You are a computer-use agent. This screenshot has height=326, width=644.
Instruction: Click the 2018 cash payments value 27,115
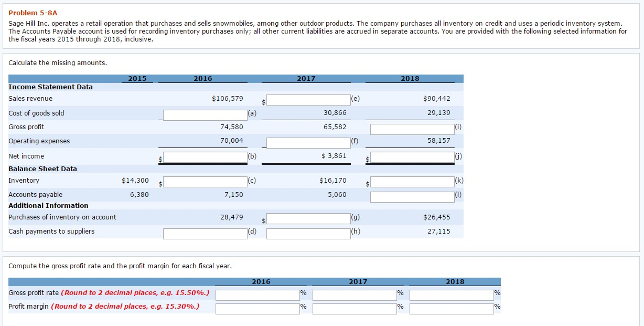(439, 231)
